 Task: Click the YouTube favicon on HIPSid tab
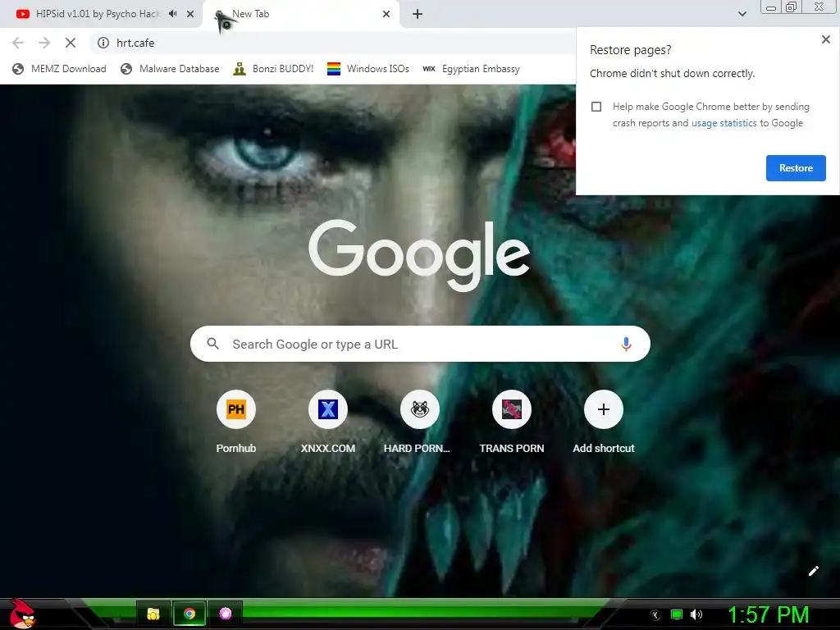coord(22,14)
